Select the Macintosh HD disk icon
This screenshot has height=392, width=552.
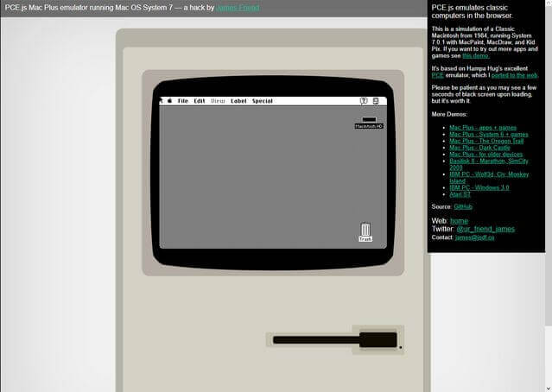click(x=369, y=120)
